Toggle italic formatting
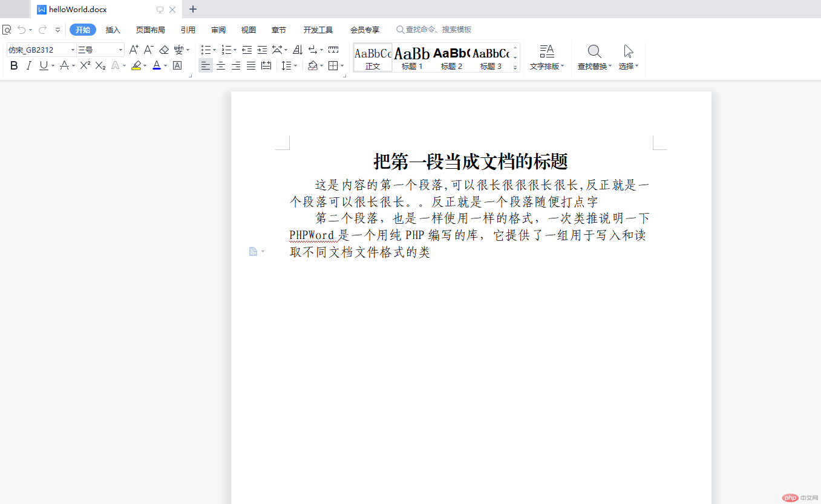 [28, 65]
